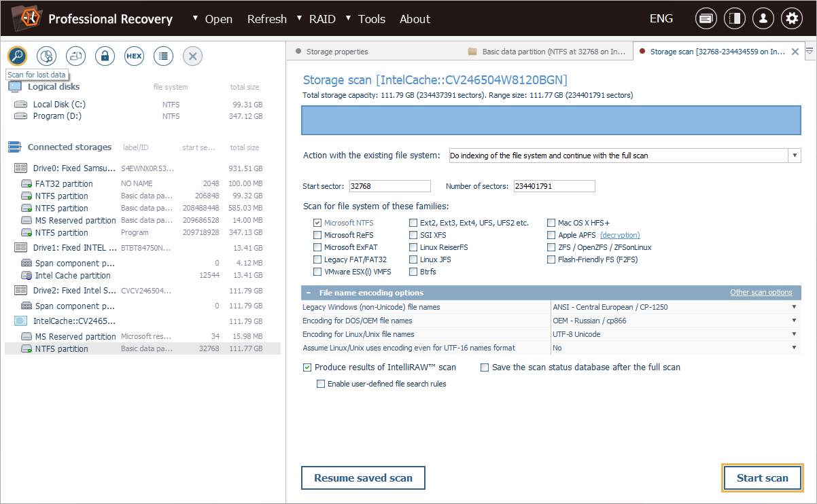
Task: Open the partition recovery pie-chart toolbar icon
Action: tap(46, 56)
